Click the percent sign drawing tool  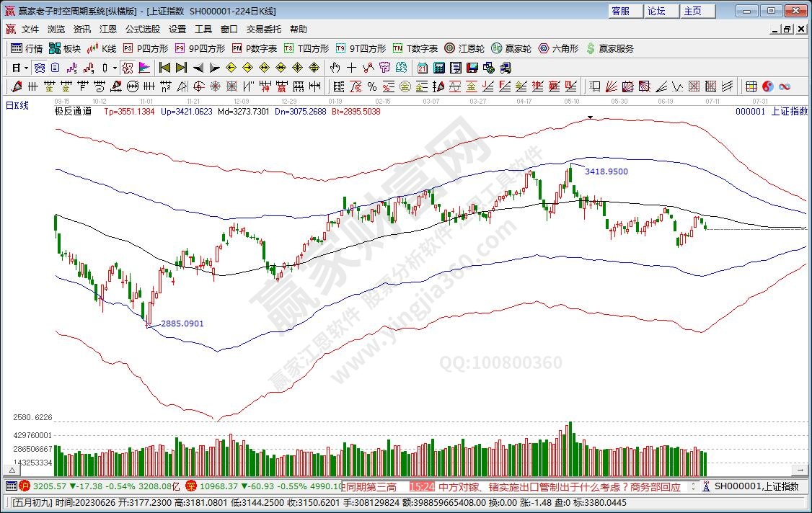tap(371, 86)
